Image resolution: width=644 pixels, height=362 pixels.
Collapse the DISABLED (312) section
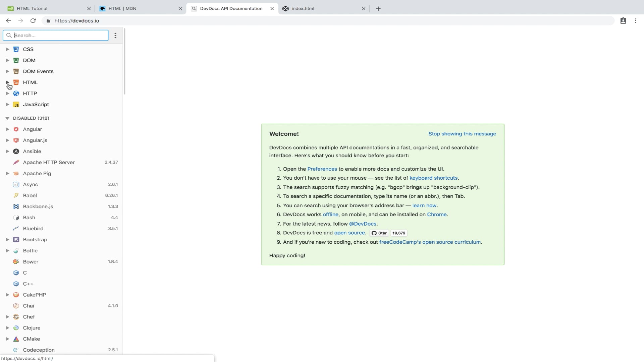tap(7, 118)
